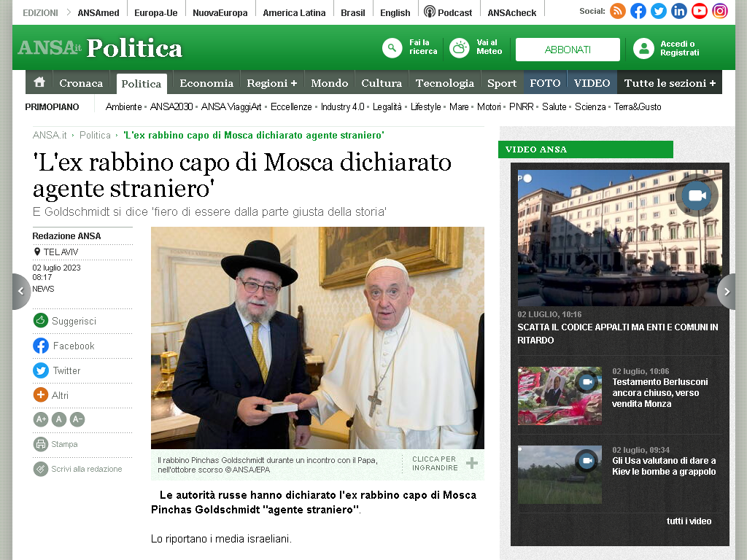
Task: Expand the Regioni + menu
Action: pyautogui.click(x=272, y=83)
